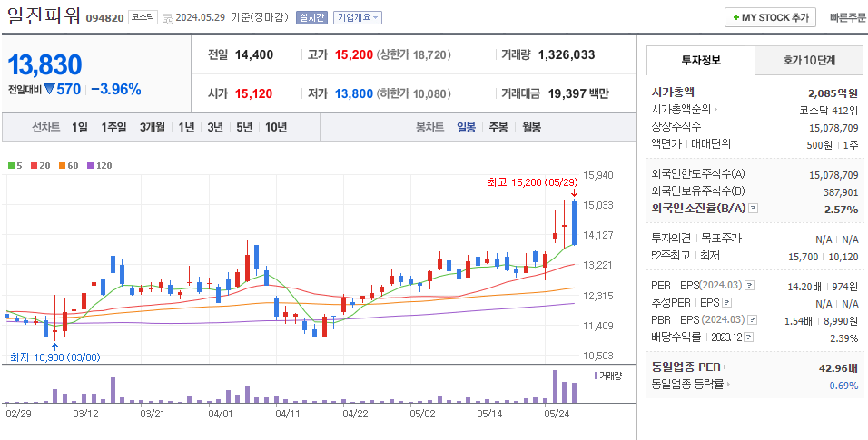Click the arrow next to 동일업종 PER
The width and height of the screenshot is (868, 440).
725,367
